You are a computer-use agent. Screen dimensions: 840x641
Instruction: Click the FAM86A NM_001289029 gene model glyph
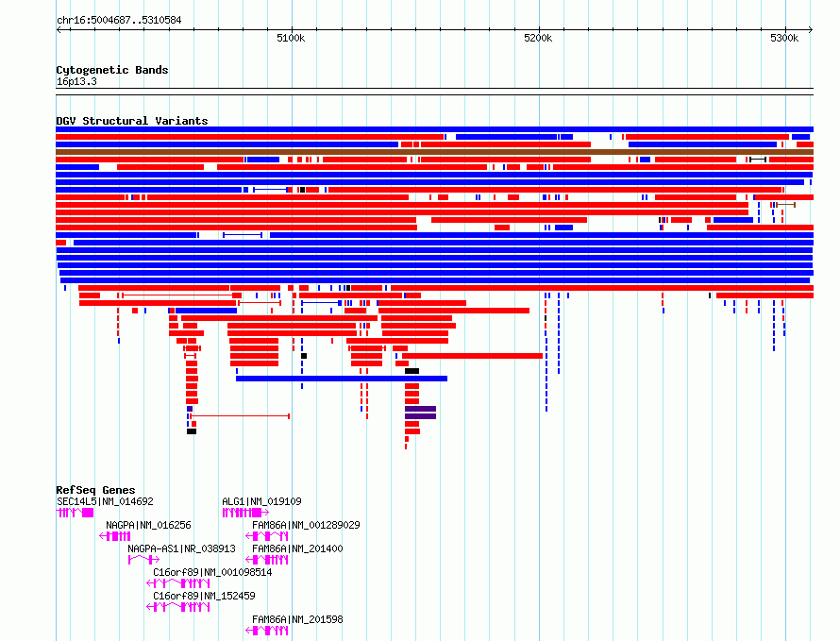pyautogui.click(x=267, y=536)
